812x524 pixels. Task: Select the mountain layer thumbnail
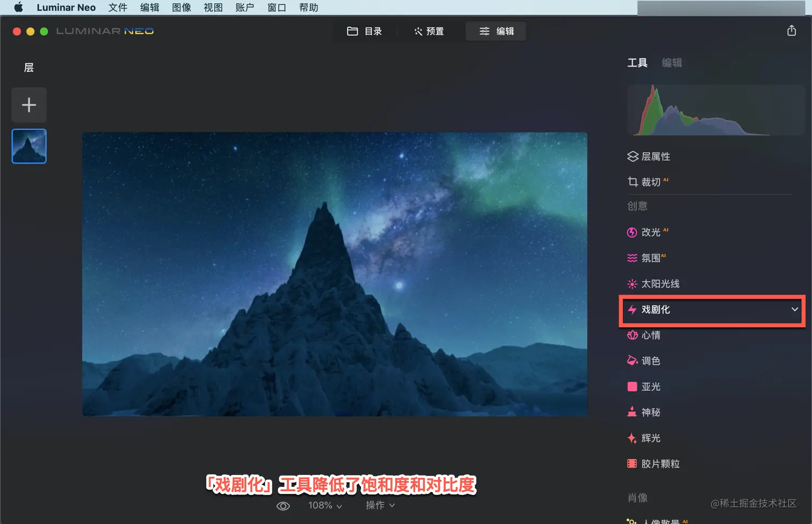pyautogui.click(x=29, y=146)
